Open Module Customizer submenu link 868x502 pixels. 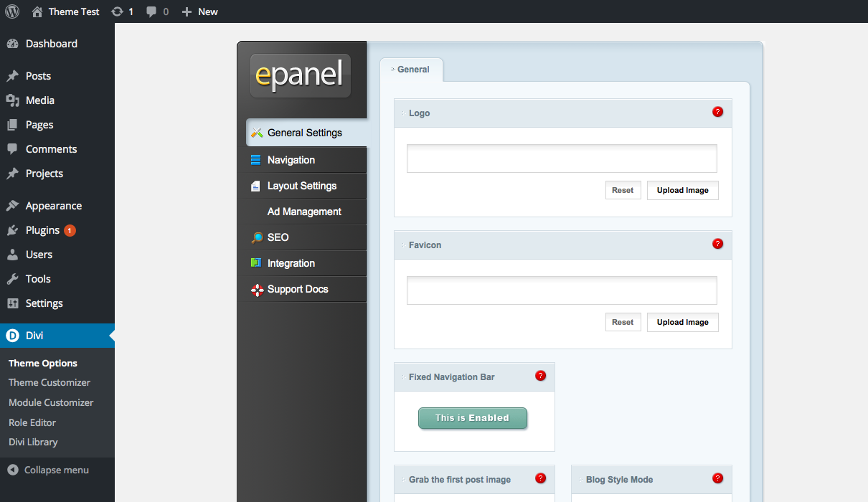coord(51,403)
